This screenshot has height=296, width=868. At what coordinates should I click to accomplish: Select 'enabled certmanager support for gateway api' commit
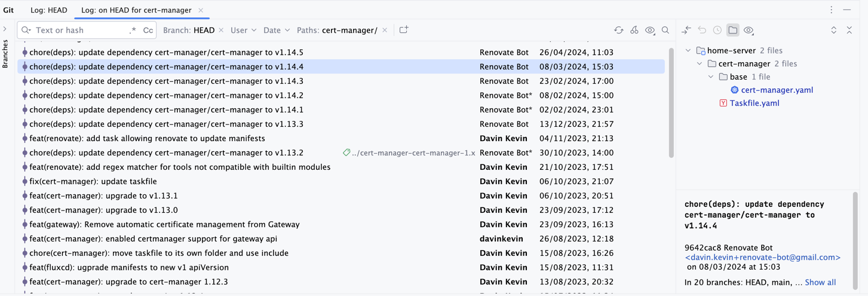341,239
